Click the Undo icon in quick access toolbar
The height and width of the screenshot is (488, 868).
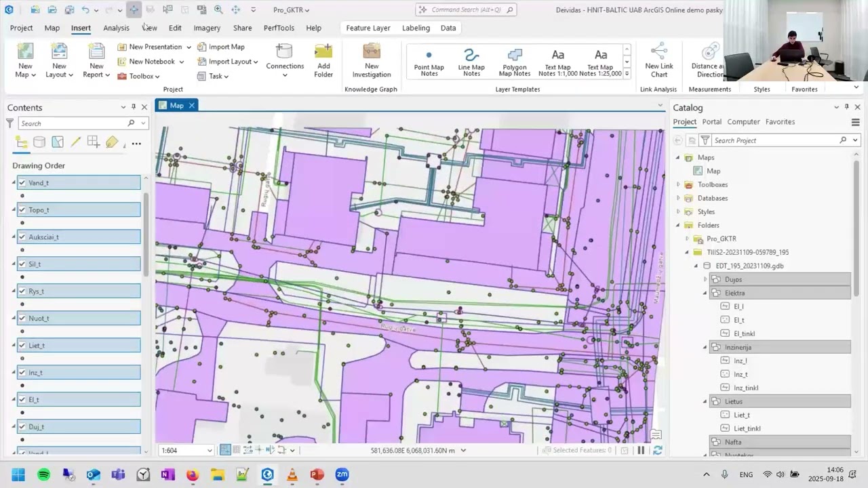85,9
